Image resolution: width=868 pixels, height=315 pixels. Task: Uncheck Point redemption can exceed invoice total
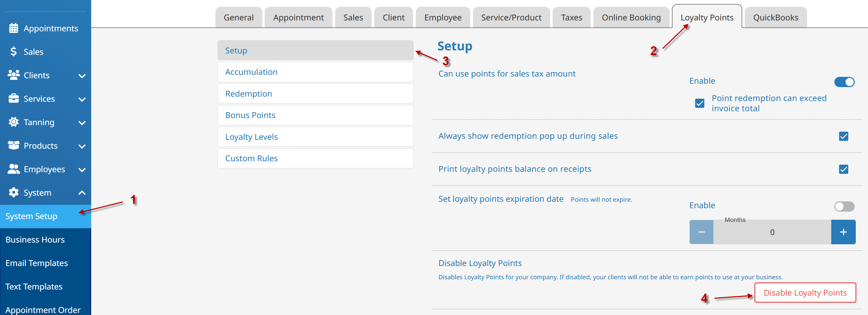point(700,103)
